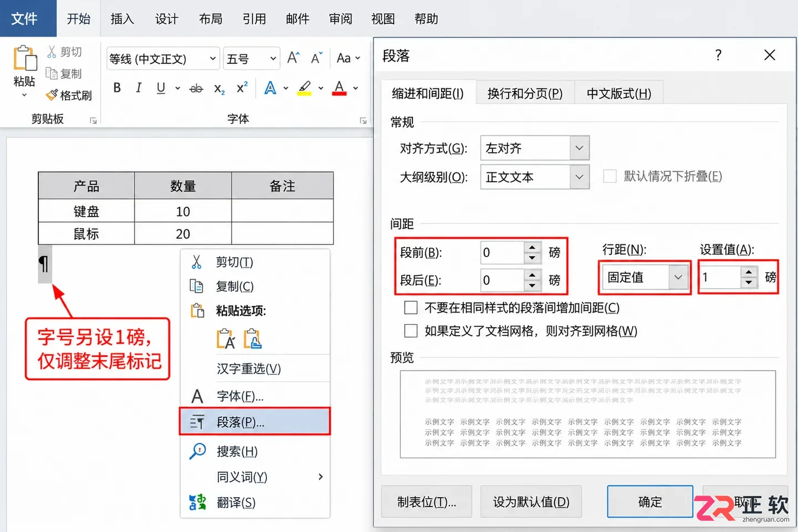The height and width of the screenshot is (532, 798).
Task: Click the Copy (复制) icon in ribbon
Action: [52, 73]
